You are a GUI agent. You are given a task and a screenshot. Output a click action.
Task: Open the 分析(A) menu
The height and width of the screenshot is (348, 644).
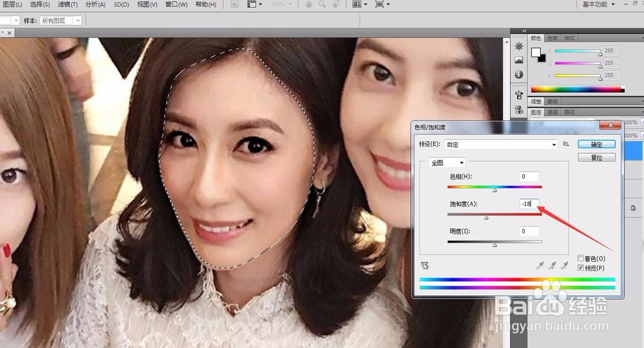tap(95, 4)
